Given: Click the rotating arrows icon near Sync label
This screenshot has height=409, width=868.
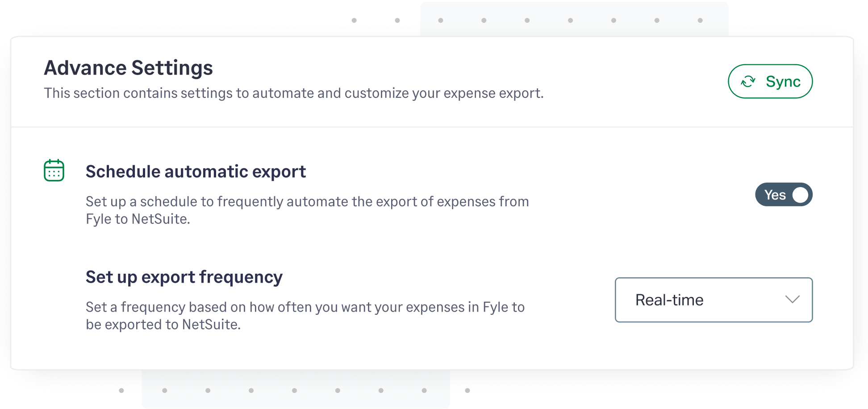Looking at the screenshot, I should point(747,81).
